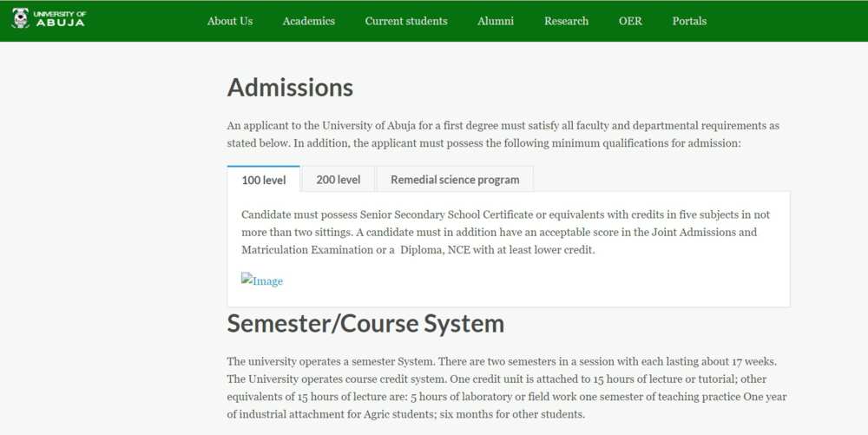This screenshot has height=435, width=868.
Task: Select the 100 level tab
Action: coord(264,180)
